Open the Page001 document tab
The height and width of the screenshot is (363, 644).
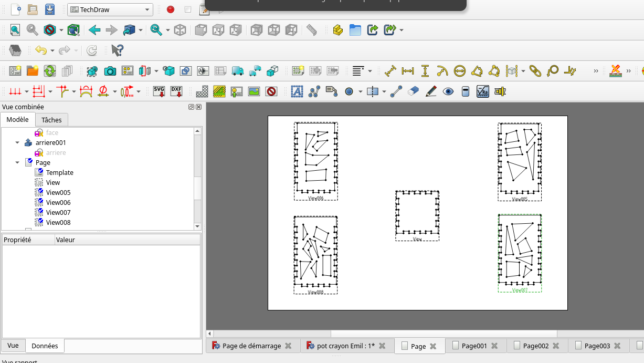tap(474, 346)
